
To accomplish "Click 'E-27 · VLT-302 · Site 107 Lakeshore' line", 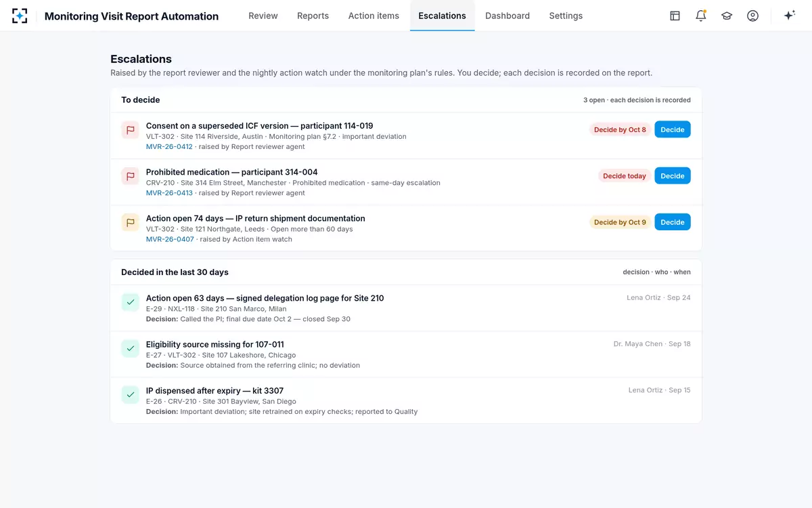I will click(221, 355).
